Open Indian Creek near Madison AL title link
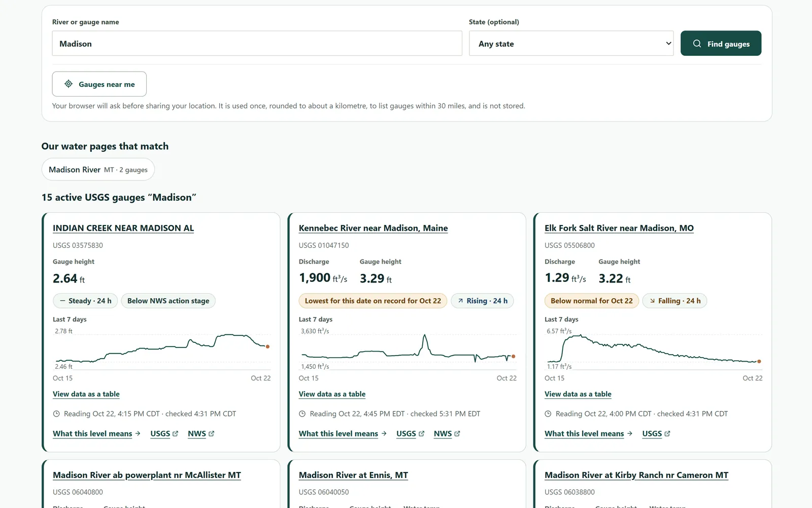Viewport: 812px width, 508px height. pyautogui.click(x=123, y=228)
